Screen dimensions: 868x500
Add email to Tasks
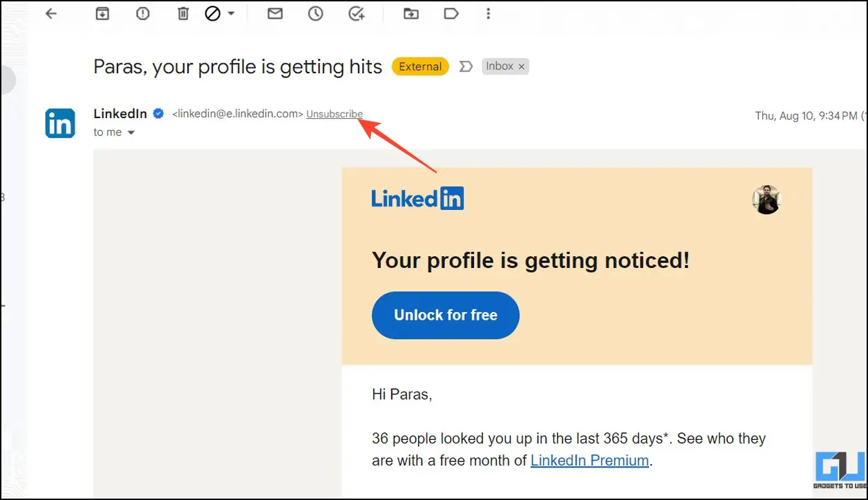coord(357,13)
